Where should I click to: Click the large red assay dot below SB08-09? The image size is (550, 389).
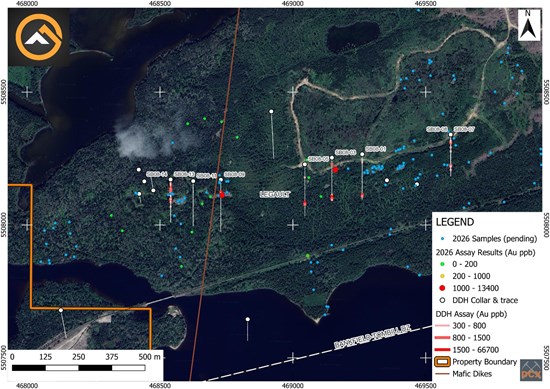[x=222, y=194]
